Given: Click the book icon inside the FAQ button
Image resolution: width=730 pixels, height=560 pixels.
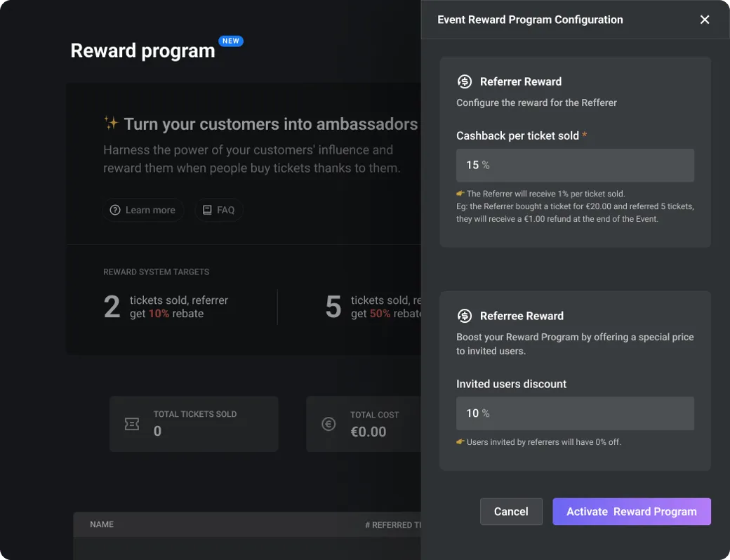Looking at the screenshot, I should point(206,209).
